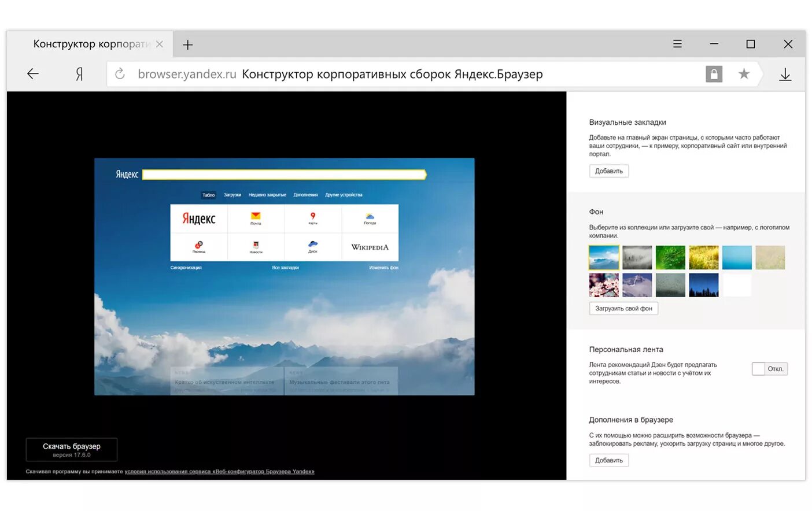
Task: Select the plain white background
Action: (737, 285)
